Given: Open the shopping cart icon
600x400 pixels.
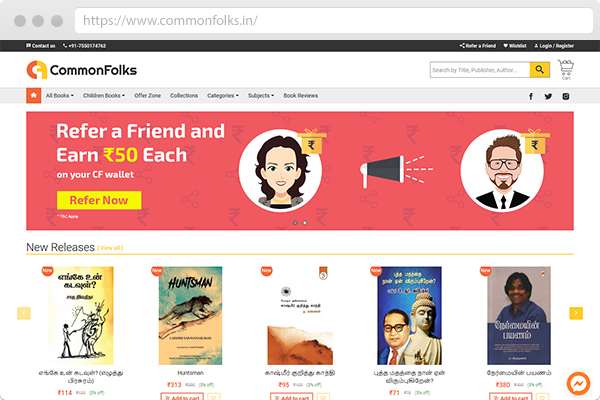Looking at the screenshot, I should click(566, 70).
